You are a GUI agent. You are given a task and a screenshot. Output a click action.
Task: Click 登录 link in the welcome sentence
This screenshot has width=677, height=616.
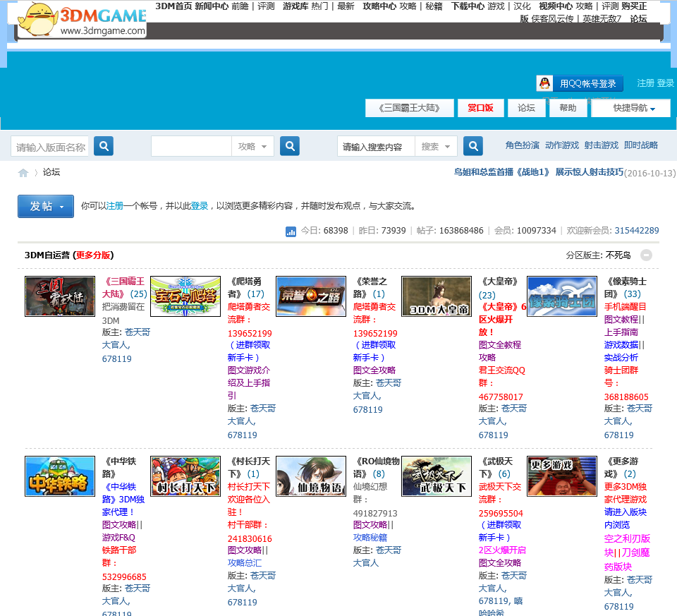coord(200,205)
